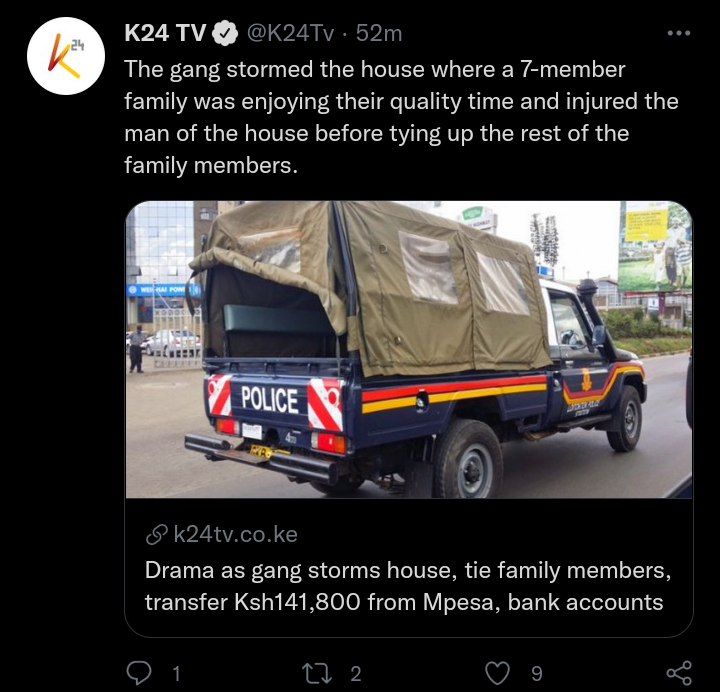Viewport: 720px width, 692px height.
Task: Open the K24 TV display name
Action: pyautogui.click(x=165, y=33)
